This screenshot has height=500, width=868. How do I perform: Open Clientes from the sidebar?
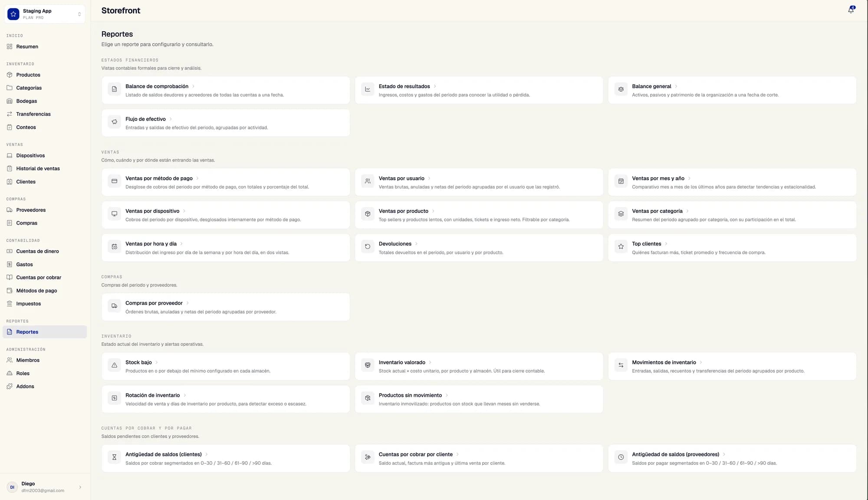pos(45,182)
